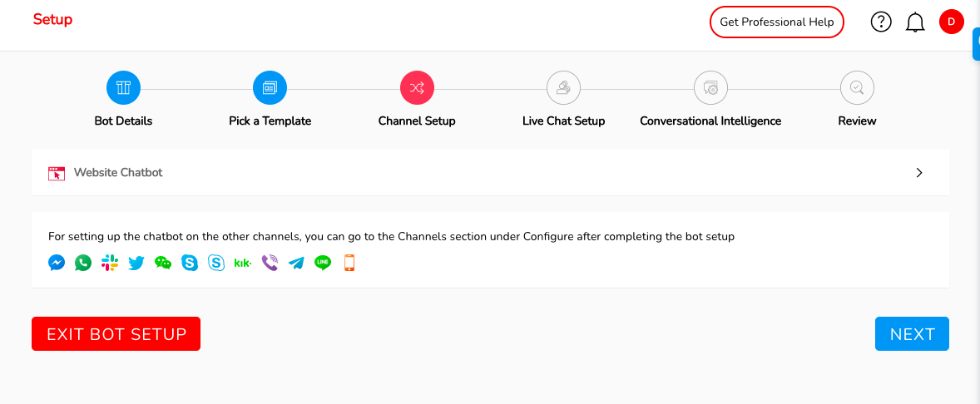The image size is (980, 404).
Task: Click the Facebook Messenger channel icon
Action: tap(57, 263)
